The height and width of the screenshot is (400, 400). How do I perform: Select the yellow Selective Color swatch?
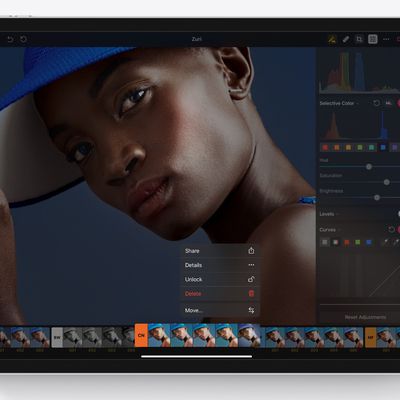(348, 147)
